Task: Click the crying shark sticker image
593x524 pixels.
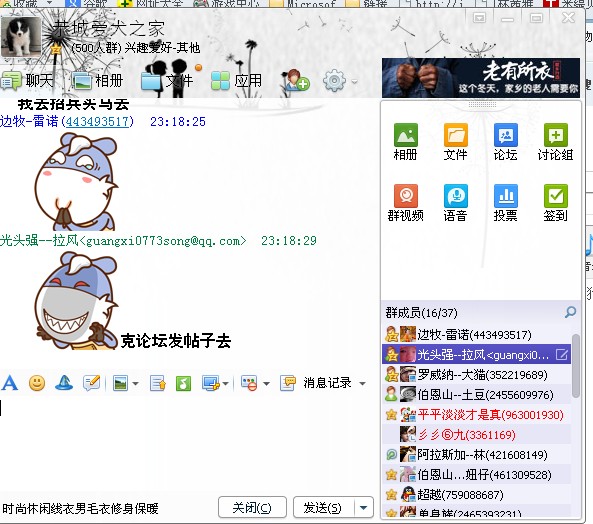Action: tap(76, 182)
